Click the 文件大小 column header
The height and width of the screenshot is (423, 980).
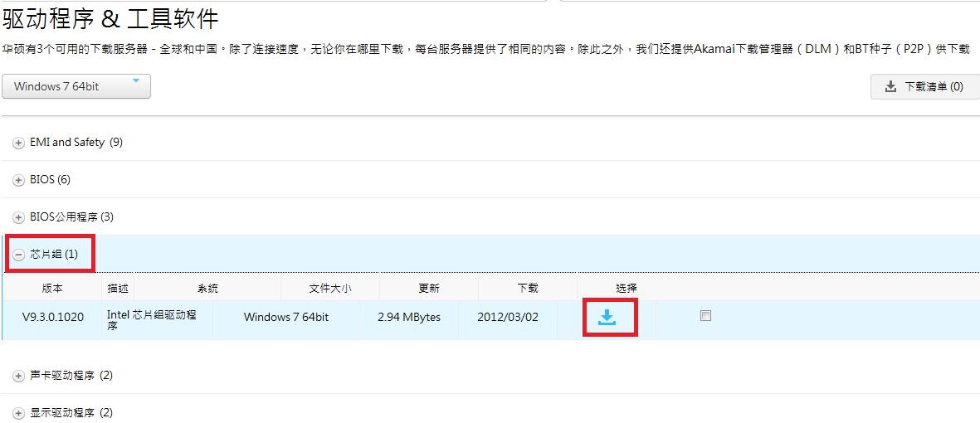(x=330, y=289)
